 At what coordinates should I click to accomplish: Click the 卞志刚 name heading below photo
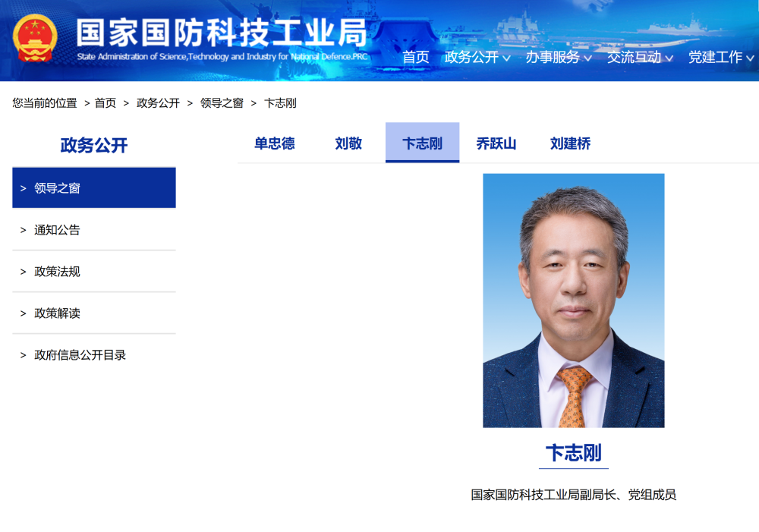574,453
